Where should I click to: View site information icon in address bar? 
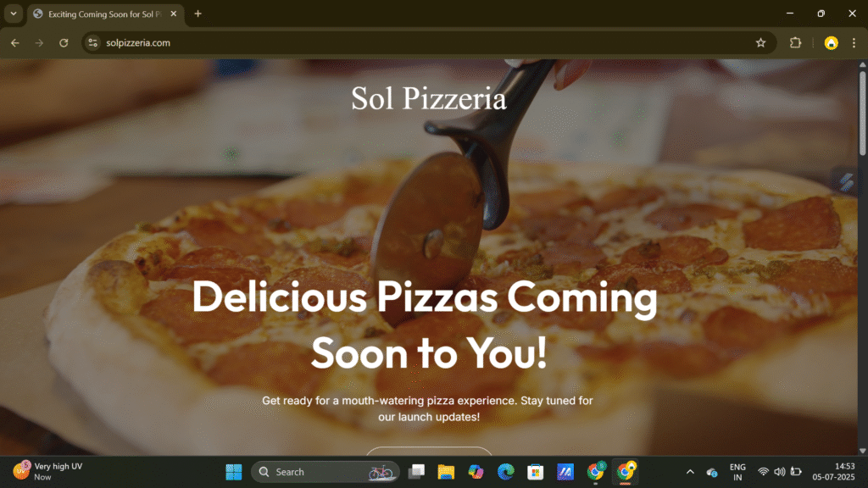click(94, 43)
